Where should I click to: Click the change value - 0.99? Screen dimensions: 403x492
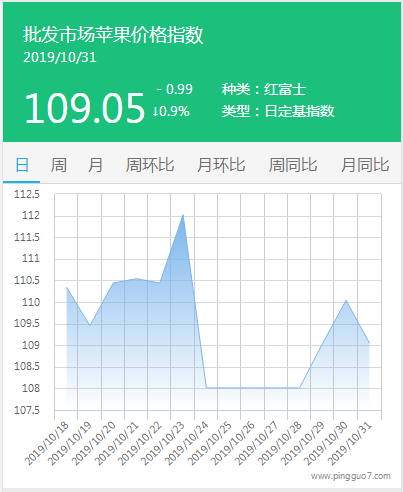[175, 89]
